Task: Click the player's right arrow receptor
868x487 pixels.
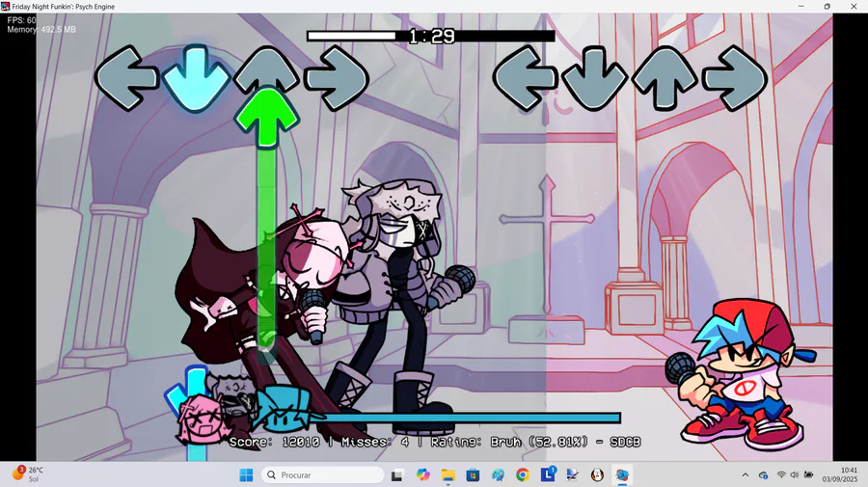Action: tap(735, 78)
